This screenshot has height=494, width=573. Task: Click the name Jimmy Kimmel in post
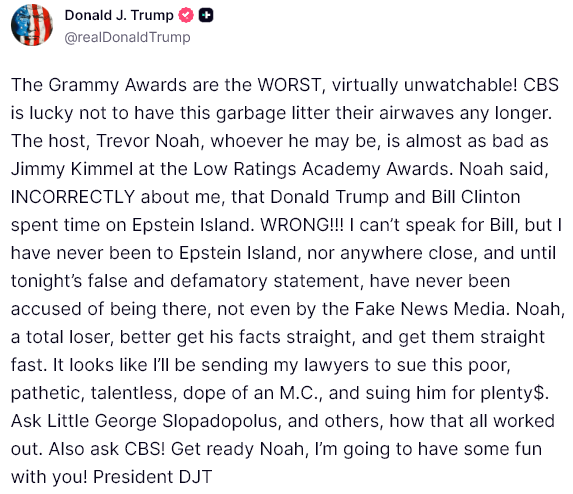pyautogui.click(x=72, y=169)
